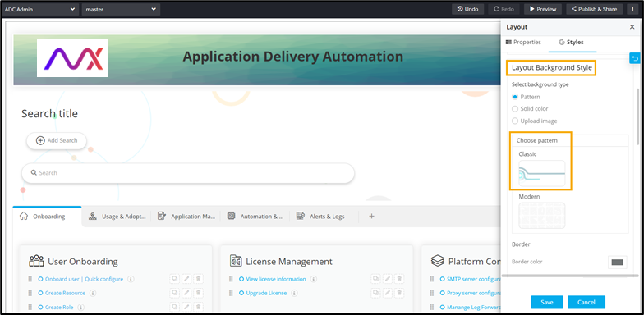Click the Save button
The height and width of the screenshot is (315, 644).
(x=547, y=302)
